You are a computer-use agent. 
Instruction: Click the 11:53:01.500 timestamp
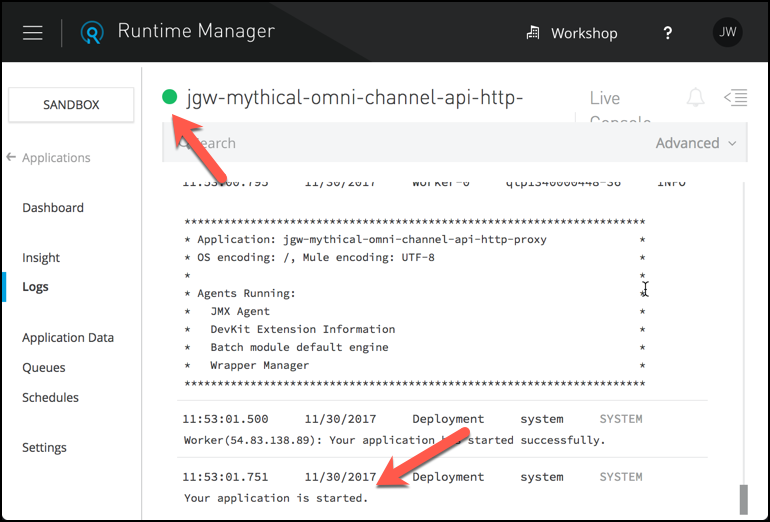[x=225, y=419]
